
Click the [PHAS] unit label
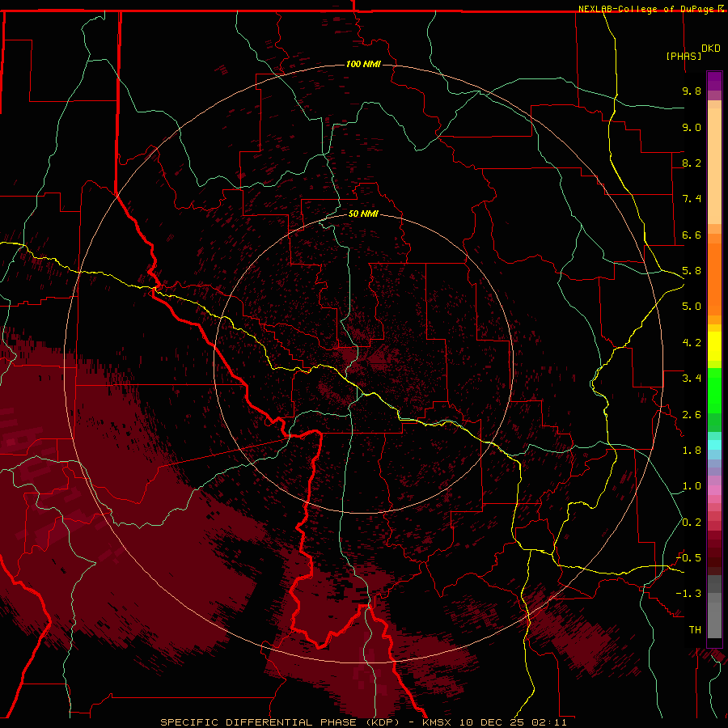click(684, 56)
